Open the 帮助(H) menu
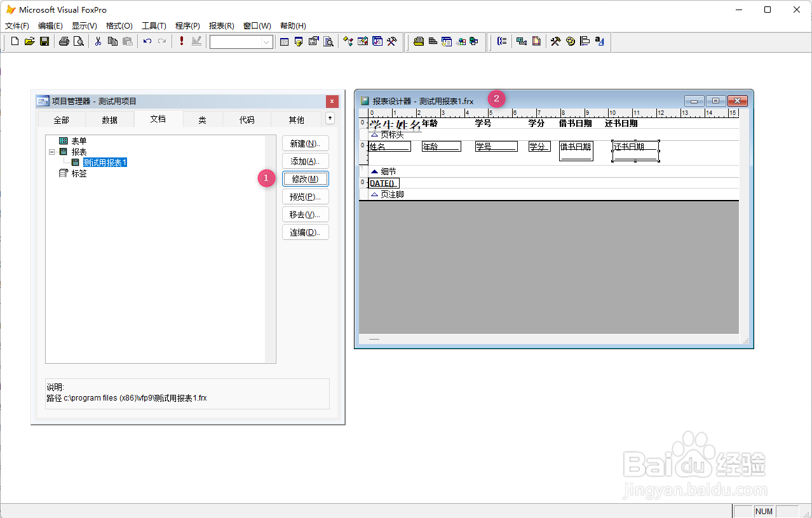812x518 pixels. (x=293, y=26)
